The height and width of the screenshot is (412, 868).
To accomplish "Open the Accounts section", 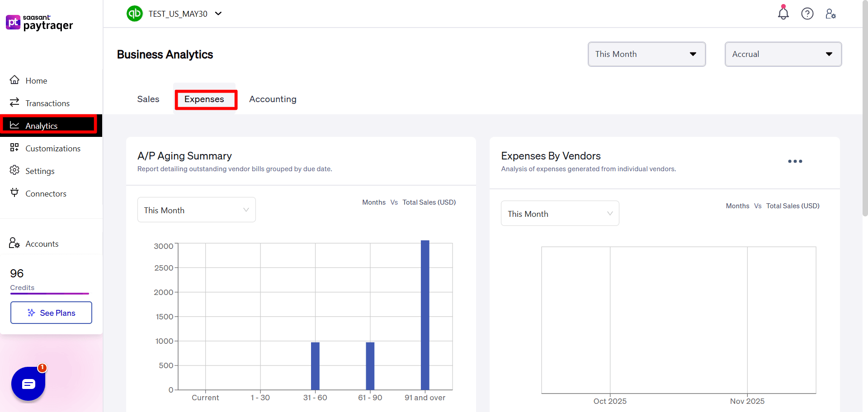I will [42, 243].
